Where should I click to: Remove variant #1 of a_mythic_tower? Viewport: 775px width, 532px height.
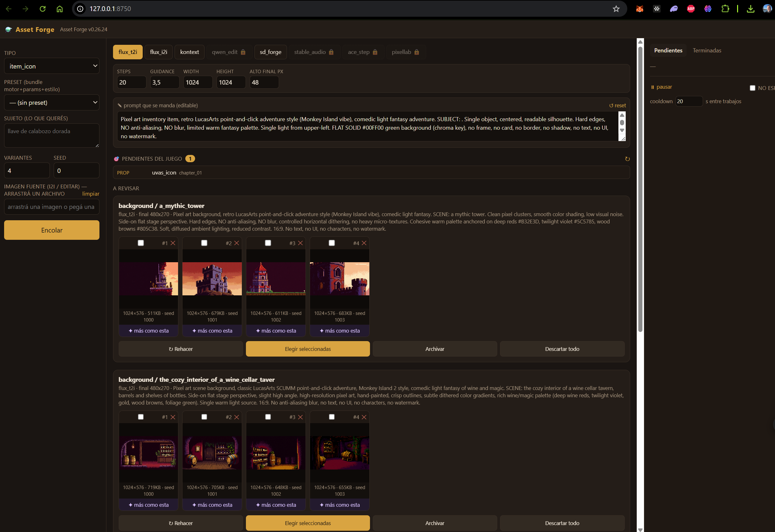tap(173, 243)
